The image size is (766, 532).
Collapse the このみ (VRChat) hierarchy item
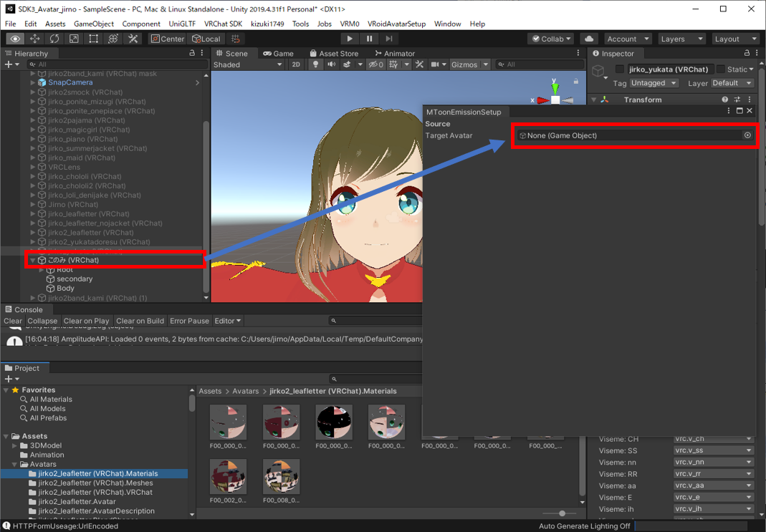[32, 260]
